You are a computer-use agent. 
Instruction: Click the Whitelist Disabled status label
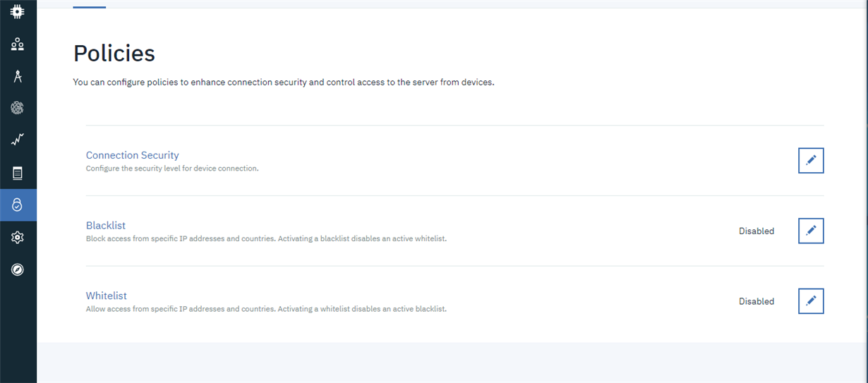tap(757, 302)
